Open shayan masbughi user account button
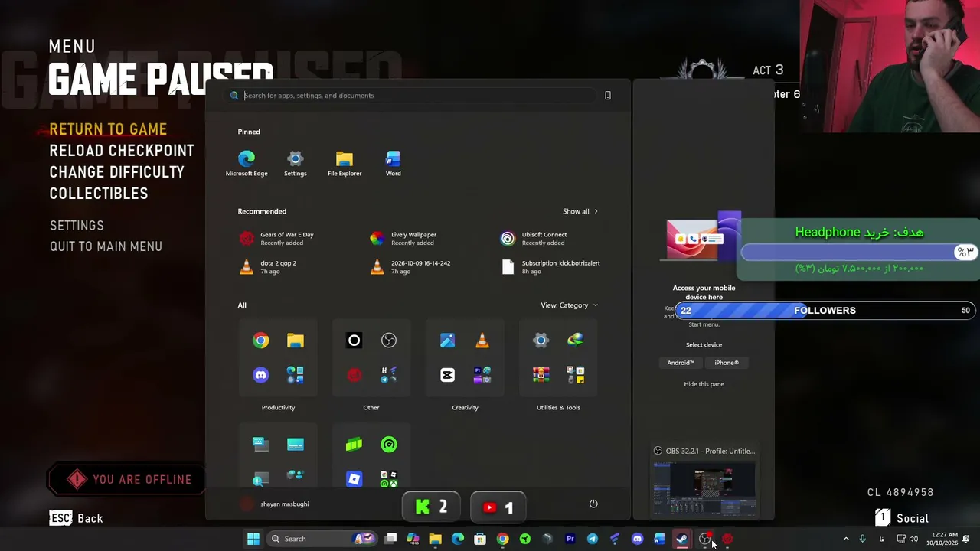The image size is (980, 551). coord(275,504)
